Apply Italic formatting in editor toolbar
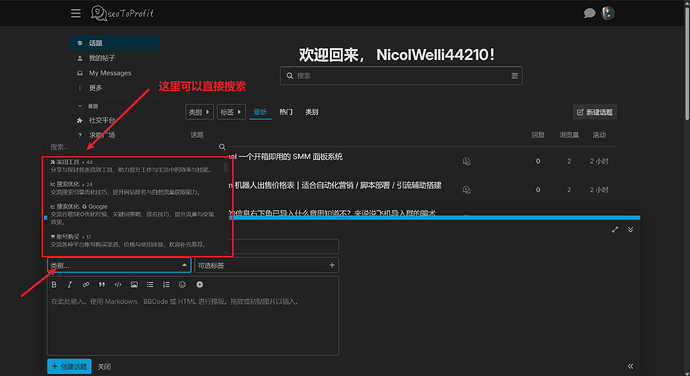The width and height of the screenshot is (690, 376). point(70,285)
